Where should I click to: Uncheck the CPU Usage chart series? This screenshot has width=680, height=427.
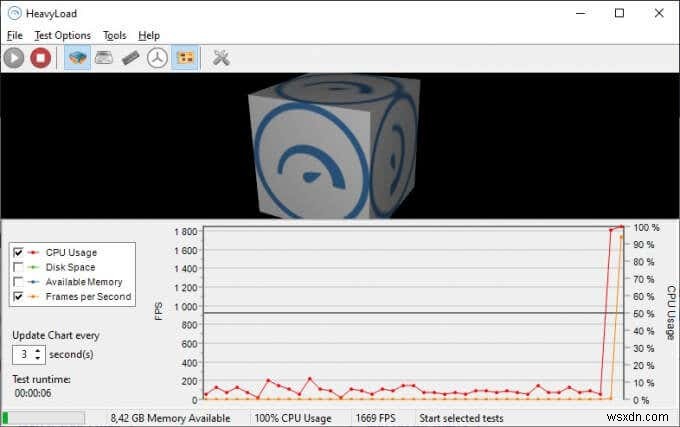[18, 252]
